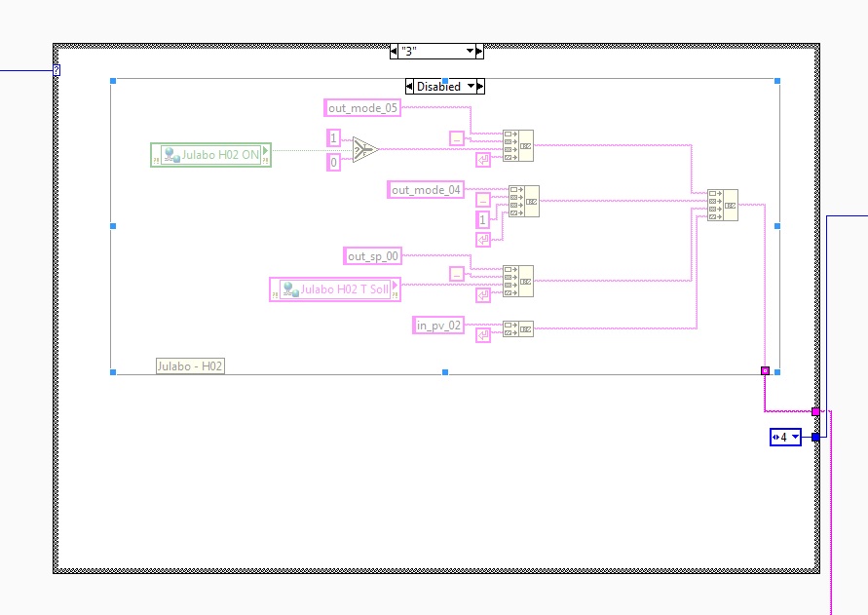Select the final Concatenate Strings node on the right
Image resolution: width=868 pixels, height=615 pixels.
pyautogui.click(x=723, y=205)
